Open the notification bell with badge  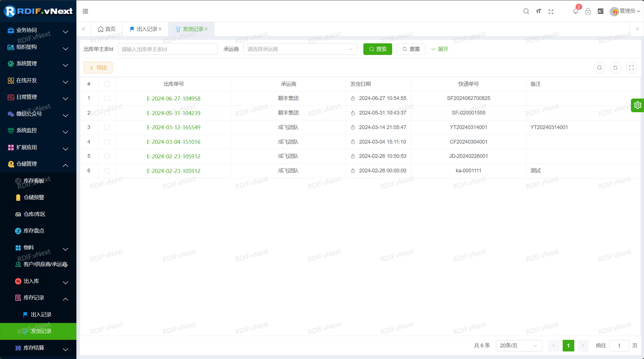tap(575, 11)
